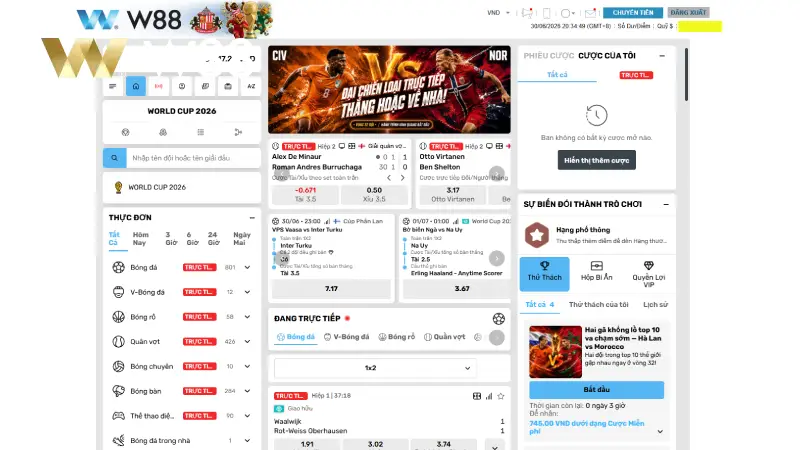This screenshot has height=450, width=800.
Task: Open the Hộp Bí Ẩn mystery box tile
Action: click(596, 271)
